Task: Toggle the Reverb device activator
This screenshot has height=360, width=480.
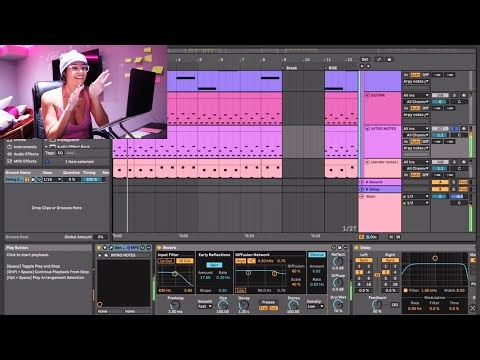Action: point(159,248)
